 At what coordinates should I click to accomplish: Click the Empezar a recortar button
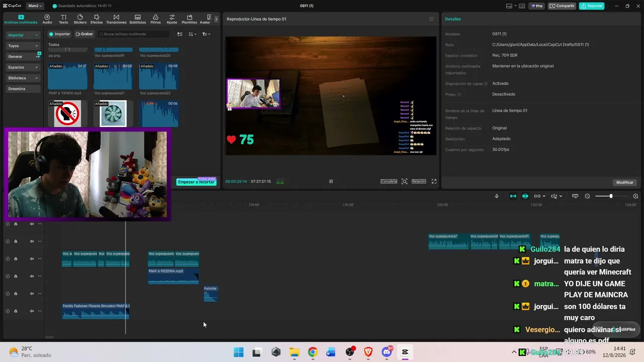tap(196, 182)
